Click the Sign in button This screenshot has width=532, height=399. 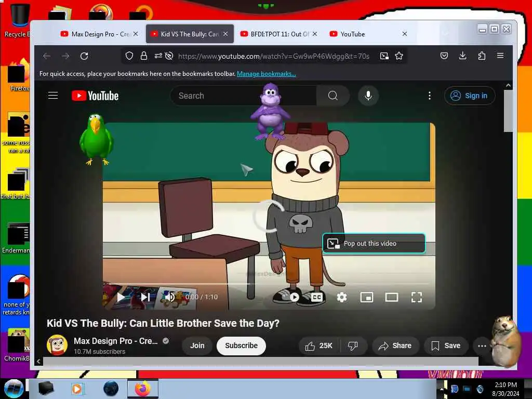tap(470, 96)
